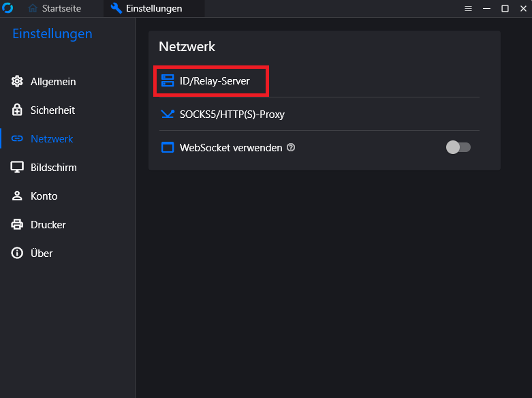Open SOCKS5/HTTP(S)-Proxy settings
Image resolution: width=532 pixels, height=398 pixels.
[x=319, y=114]
